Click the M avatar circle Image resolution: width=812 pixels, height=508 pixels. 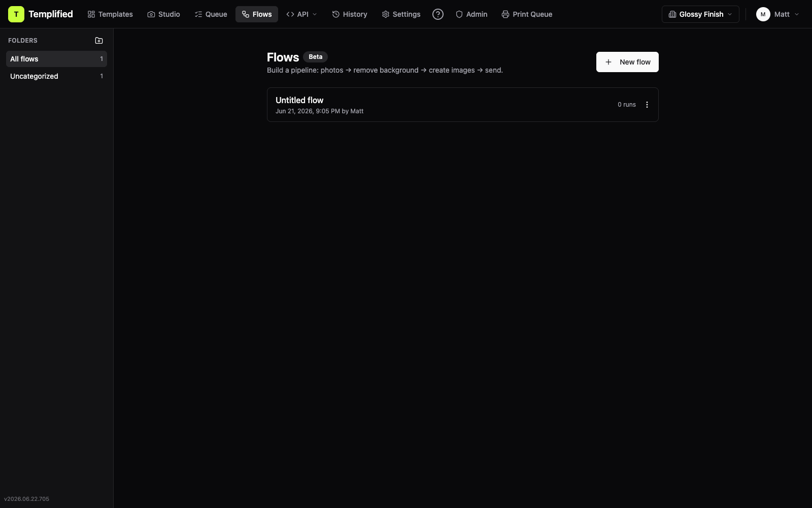[763, 14]
